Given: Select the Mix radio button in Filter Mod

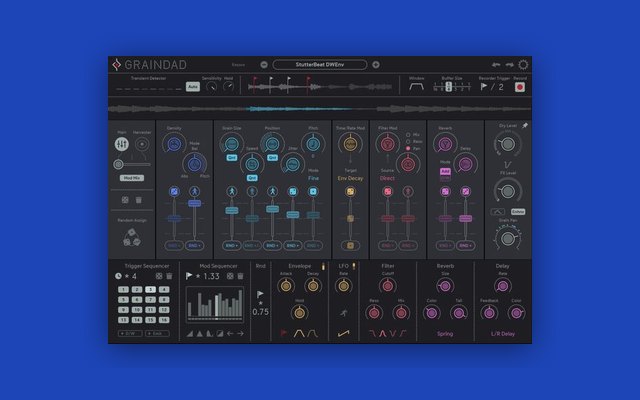Looking at the screenshot, I should pos(408,135).
